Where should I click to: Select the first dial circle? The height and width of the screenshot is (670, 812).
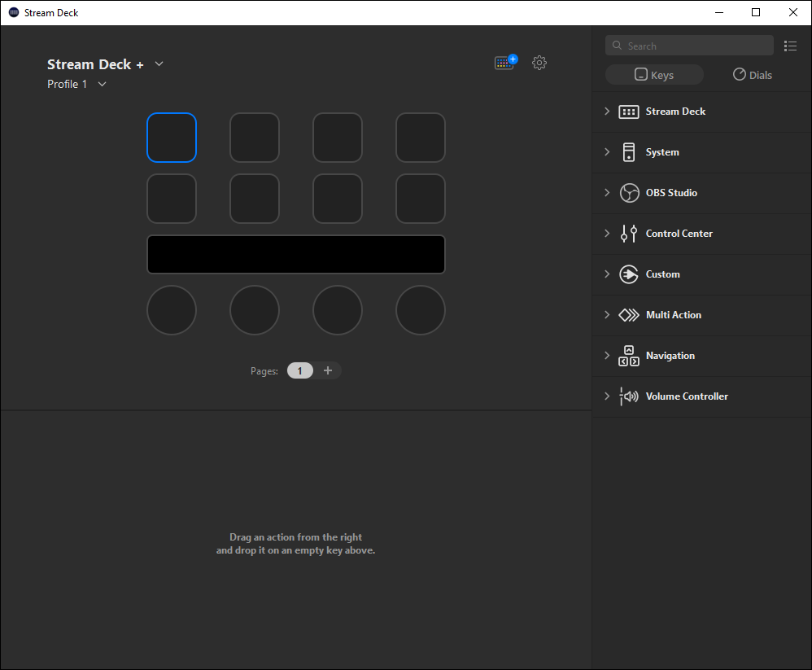click(x=172, y=310)
